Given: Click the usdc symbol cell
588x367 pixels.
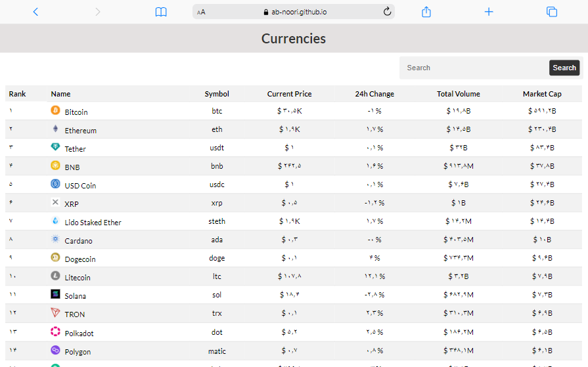Looking at the screenshot, I should pos(217,184).
